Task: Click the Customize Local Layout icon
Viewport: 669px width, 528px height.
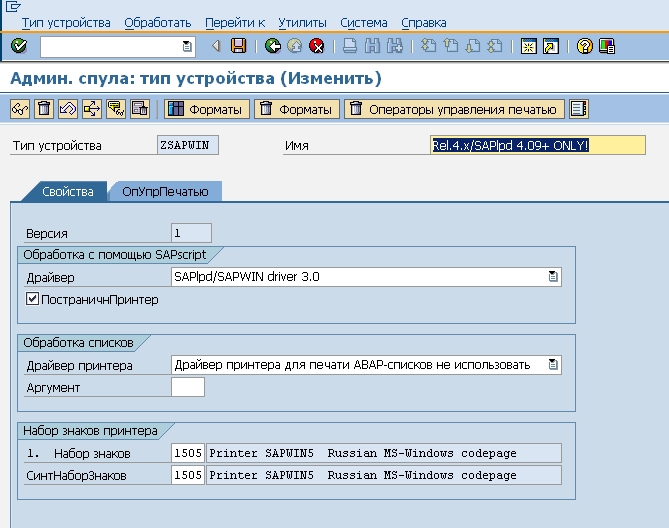Action: click(x=607, y=46)
